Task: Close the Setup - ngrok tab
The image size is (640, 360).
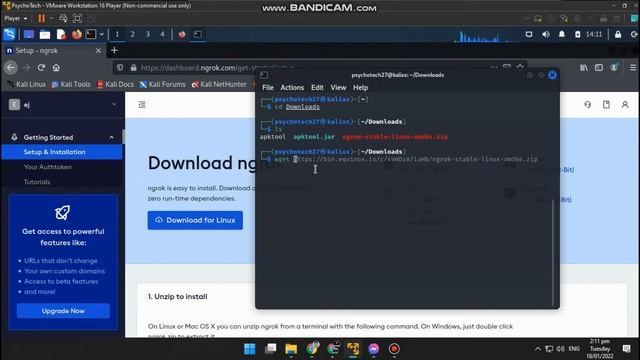Action: 98,51
